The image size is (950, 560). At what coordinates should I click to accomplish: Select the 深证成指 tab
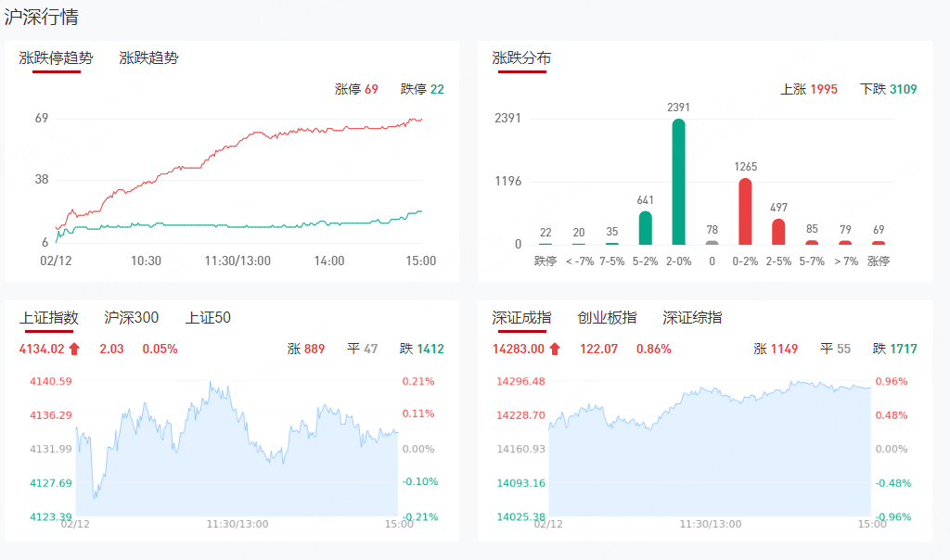(521, 318)
